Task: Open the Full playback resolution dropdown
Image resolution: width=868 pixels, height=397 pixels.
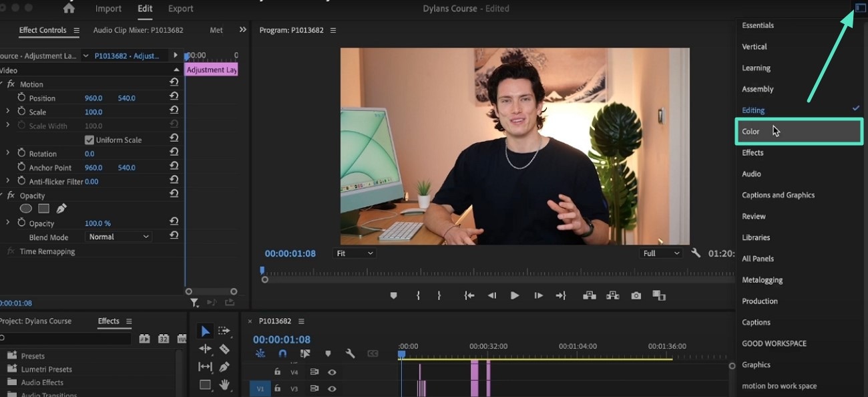Action: (x=660, y=253)
